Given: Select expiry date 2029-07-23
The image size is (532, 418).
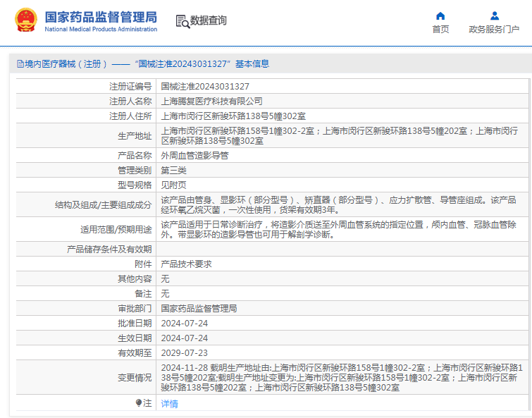Looking at the screenshot, I should coord(184,353).
